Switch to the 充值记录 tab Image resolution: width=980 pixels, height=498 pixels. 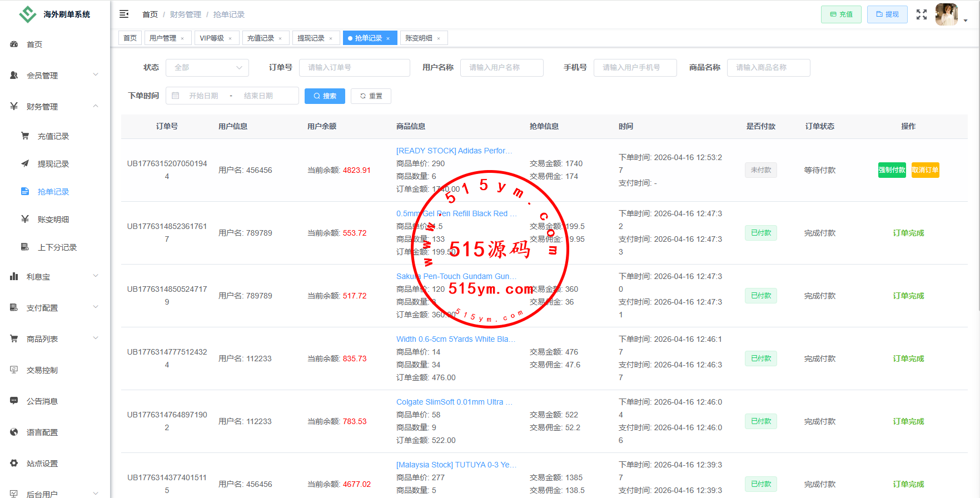[261, 38]
